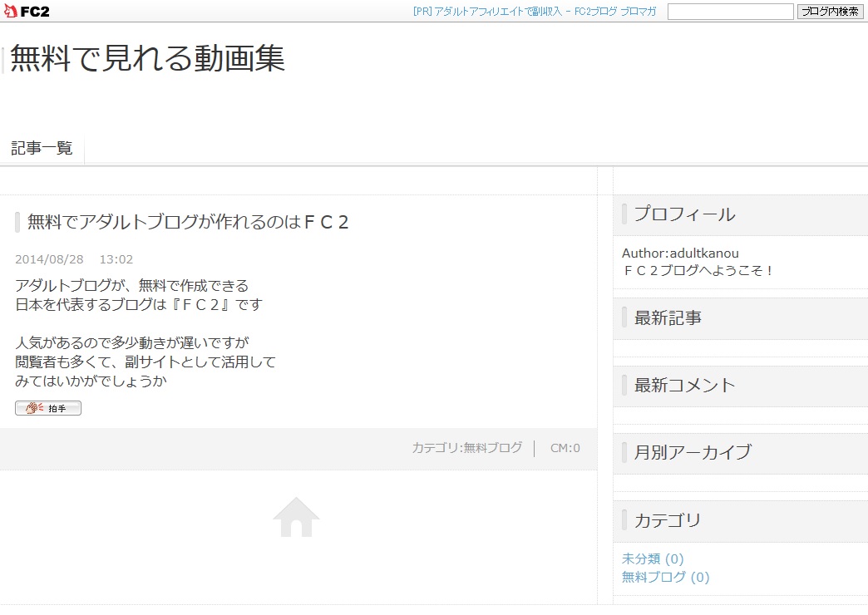
Task: Click the line 日本を代表するブログは『FC2』です
Action: click(x=139, y=304)
